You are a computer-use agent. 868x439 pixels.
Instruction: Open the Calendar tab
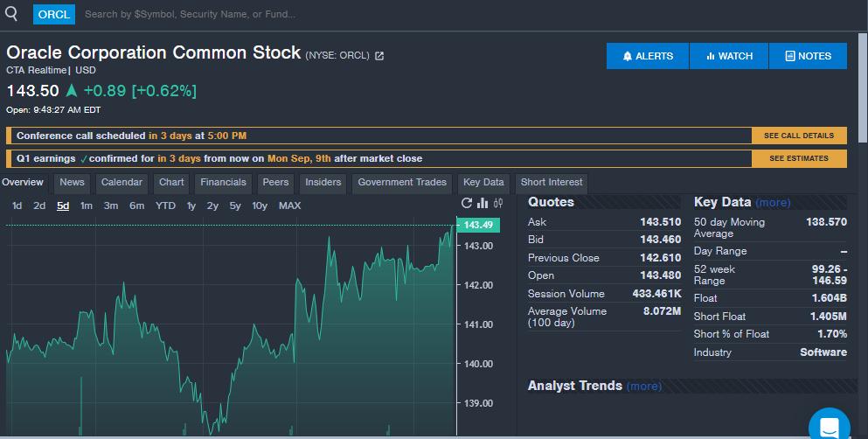[x=122, y=182]
